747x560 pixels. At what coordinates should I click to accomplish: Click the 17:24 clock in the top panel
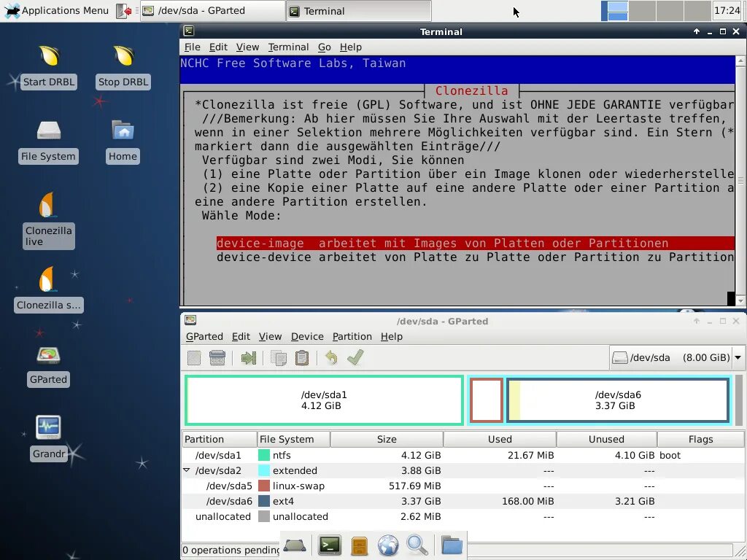(727, 10)
